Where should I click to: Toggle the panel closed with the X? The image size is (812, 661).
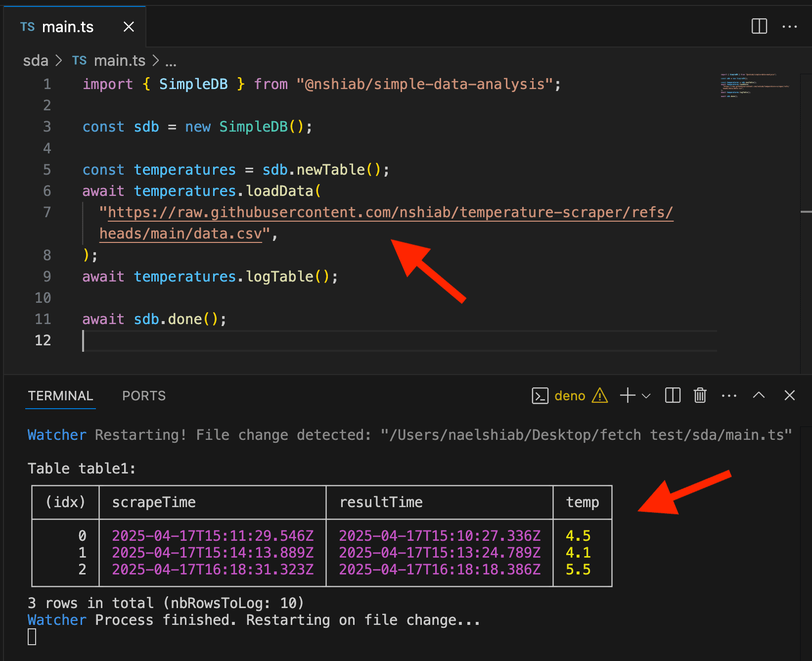(x=789, y=395)
